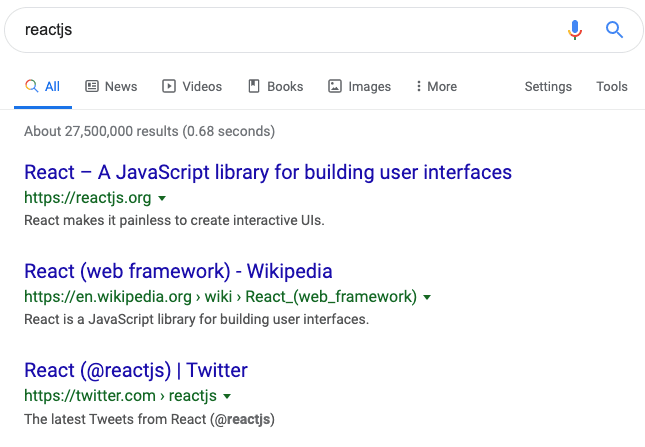The image size is (645, 447).
Task: Open the Images results tab
Action: coord(360,86)
